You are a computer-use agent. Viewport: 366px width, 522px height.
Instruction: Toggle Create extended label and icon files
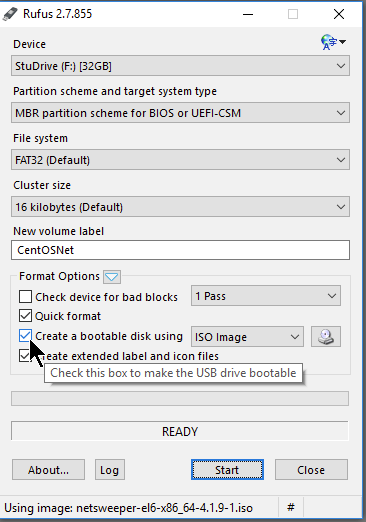tap(24, 356)
